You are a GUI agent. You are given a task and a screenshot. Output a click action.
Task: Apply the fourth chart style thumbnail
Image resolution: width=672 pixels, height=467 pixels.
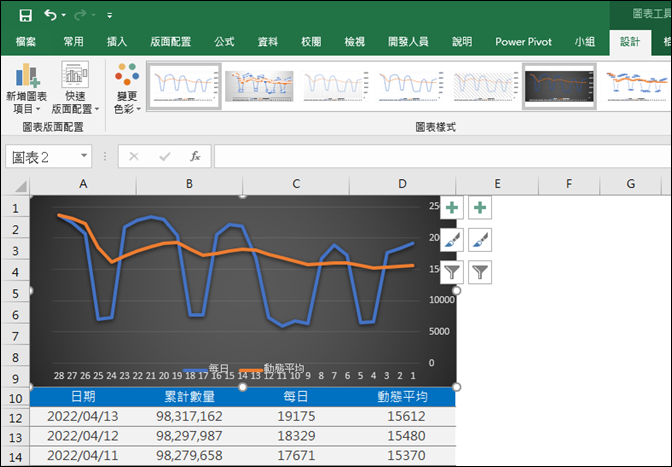pyautogui.click(x=409, y=86)
